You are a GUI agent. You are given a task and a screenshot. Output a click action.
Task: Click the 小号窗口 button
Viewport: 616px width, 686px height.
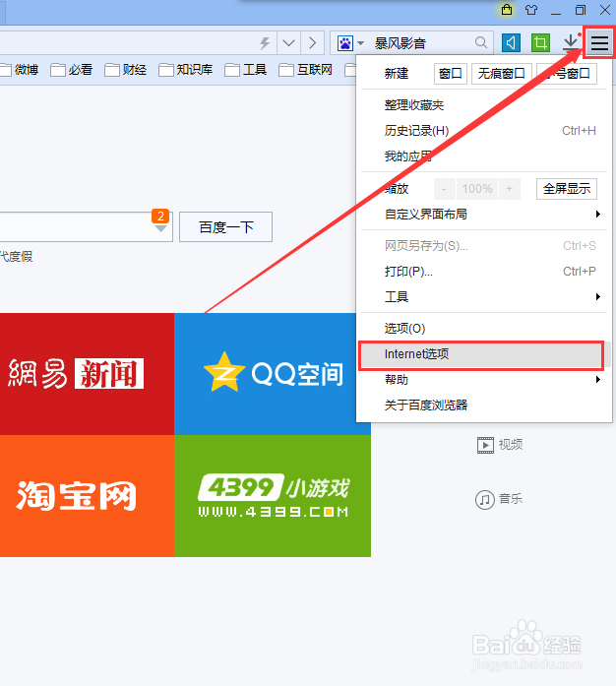coord(567,74)
